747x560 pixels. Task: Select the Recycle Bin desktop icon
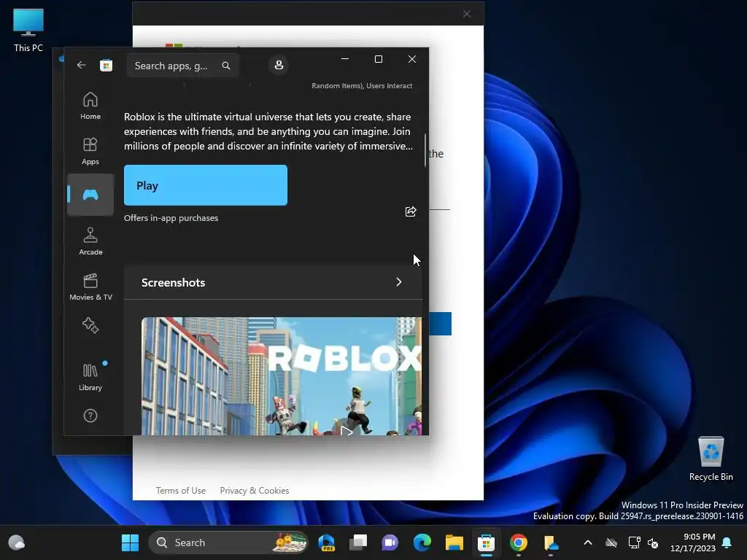[711, 459]
